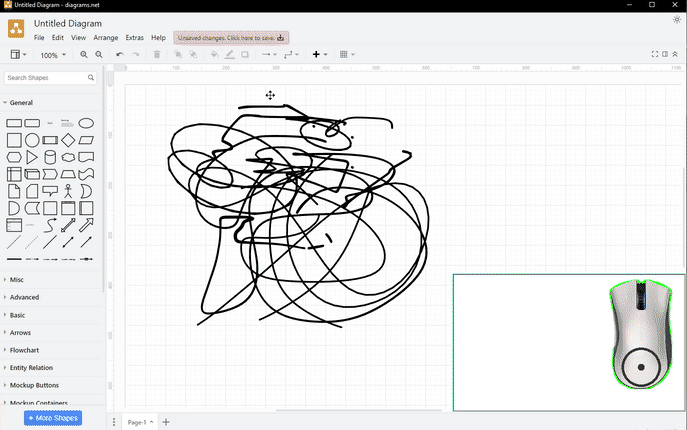
Task: Click the mouse image overlay thumbnail
Action: click(641, 334)
